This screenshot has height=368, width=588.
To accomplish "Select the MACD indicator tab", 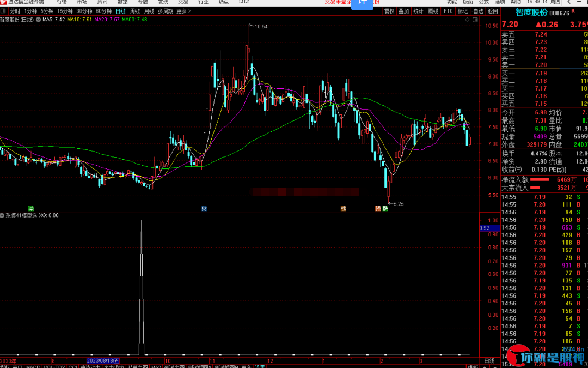I will click(33, 366).
